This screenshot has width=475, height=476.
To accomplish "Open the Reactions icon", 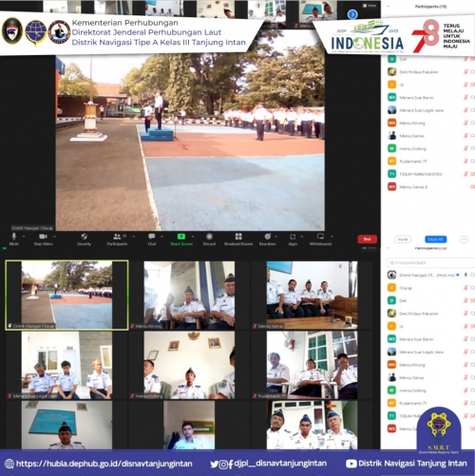I will [x=268, y=237].
